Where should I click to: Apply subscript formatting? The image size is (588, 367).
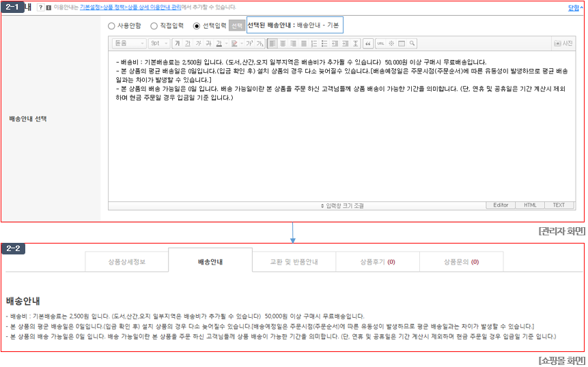[x=260, y=44]
